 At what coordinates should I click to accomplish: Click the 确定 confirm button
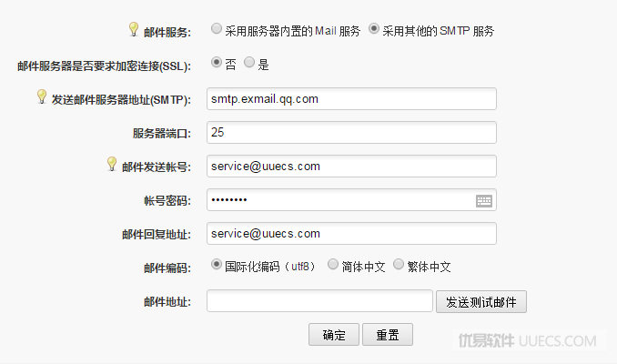(334, 335)
